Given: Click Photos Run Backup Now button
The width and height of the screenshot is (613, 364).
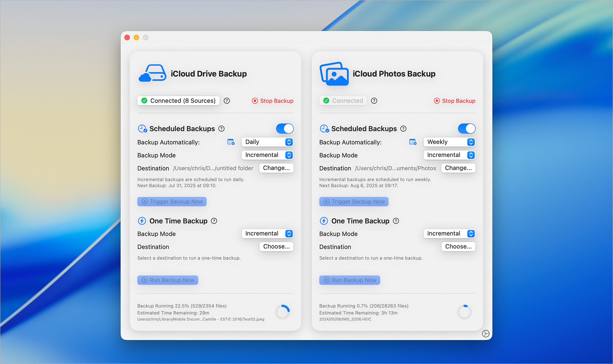Looking at the screenshot, I should click(350, 280).
